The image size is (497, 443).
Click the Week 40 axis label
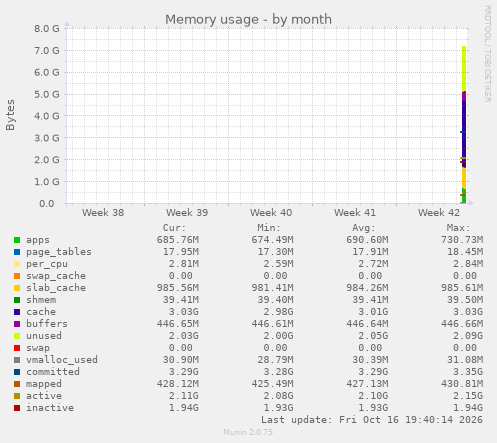[271, 213]
